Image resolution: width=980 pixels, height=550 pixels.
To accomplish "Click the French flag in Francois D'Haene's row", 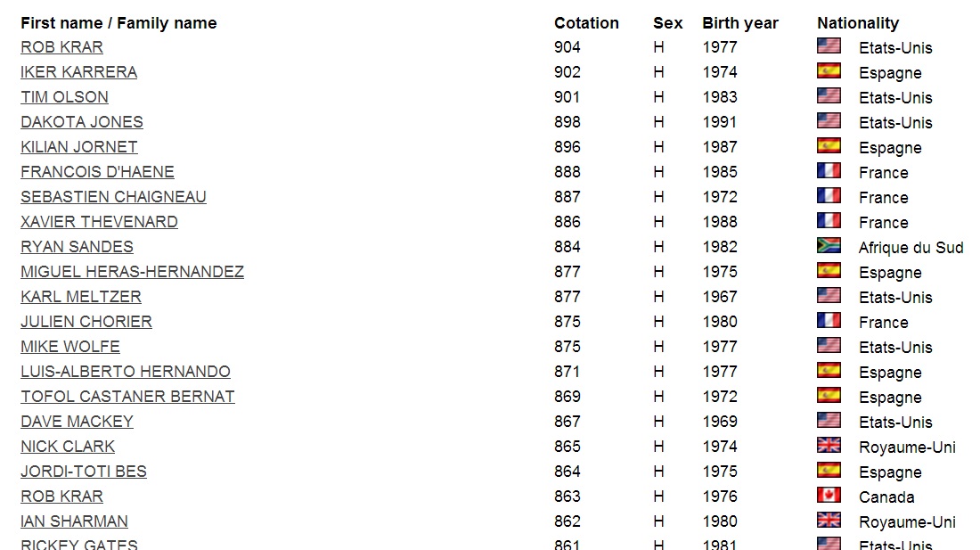I will click(829, 170).
